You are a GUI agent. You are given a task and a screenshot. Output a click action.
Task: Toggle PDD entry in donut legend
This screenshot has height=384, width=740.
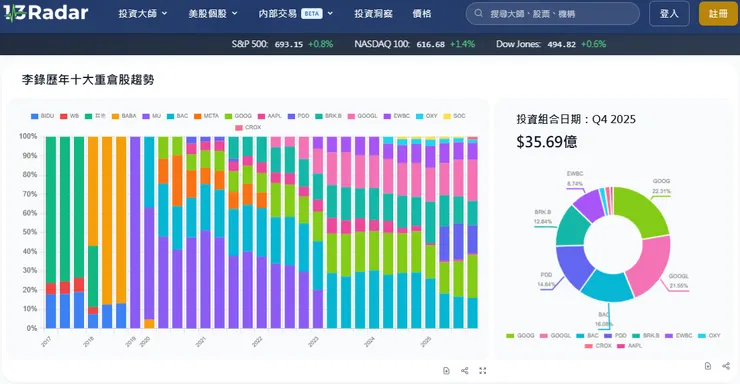(x=615, y=336)
